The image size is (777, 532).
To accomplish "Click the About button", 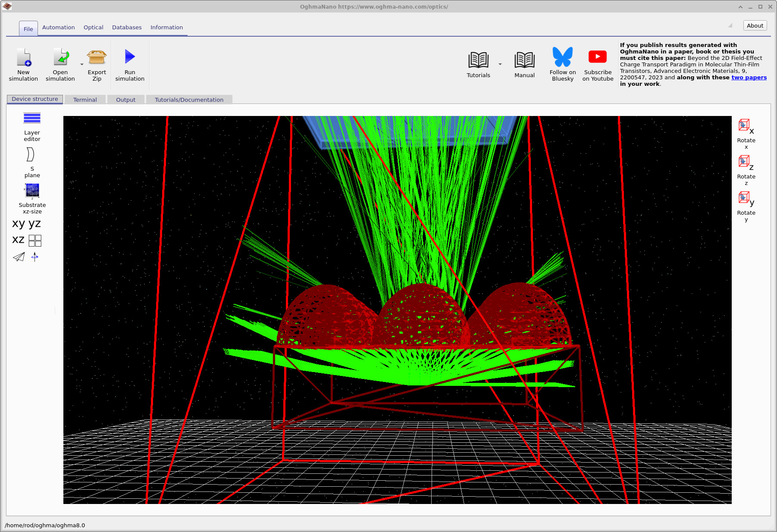I will [755, 25].
